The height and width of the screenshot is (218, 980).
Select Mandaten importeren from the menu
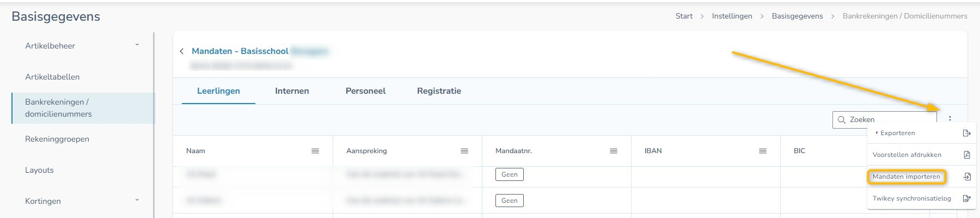906,177
